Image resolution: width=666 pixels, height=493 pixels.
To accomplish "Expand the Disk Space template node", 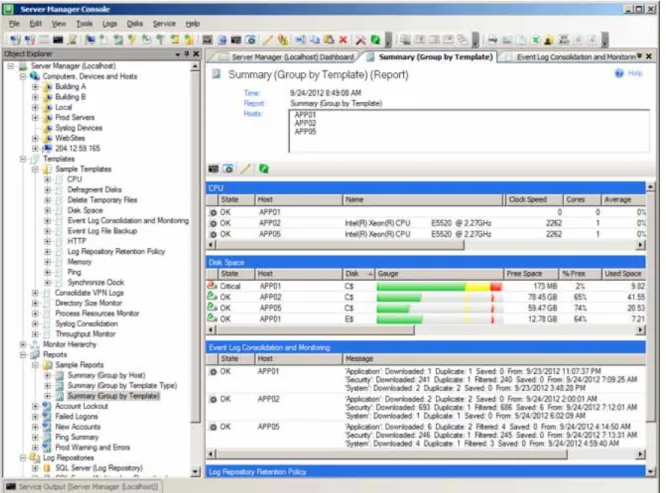I will [x=48, y=210].
